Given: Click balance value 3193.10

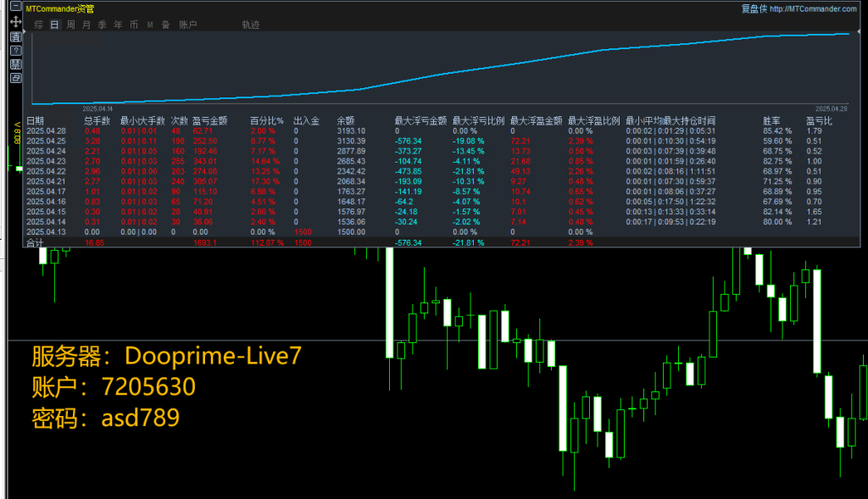Looking at the screenshot, I should (x=351, y=131).
